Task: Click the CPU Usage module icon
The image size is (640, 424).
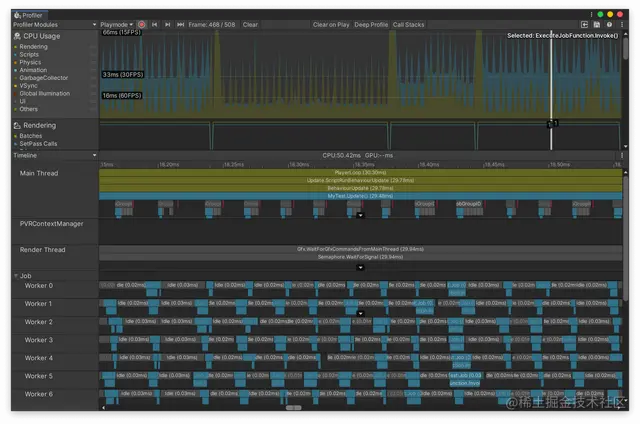Action: pos(17,36)
